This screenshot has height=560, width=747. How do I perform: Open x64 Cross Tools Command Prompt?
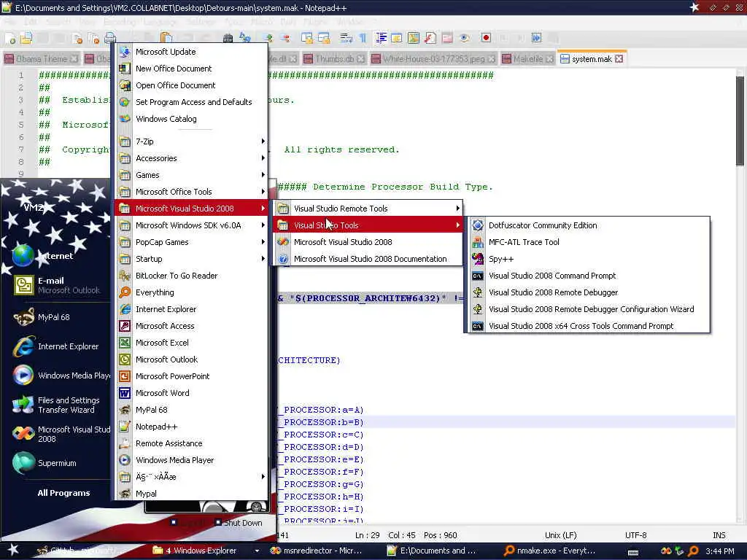589,326
